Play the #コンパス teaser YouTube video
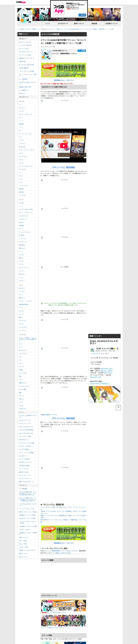This screenshot has height=644, width=138. (x=64, y=146)
